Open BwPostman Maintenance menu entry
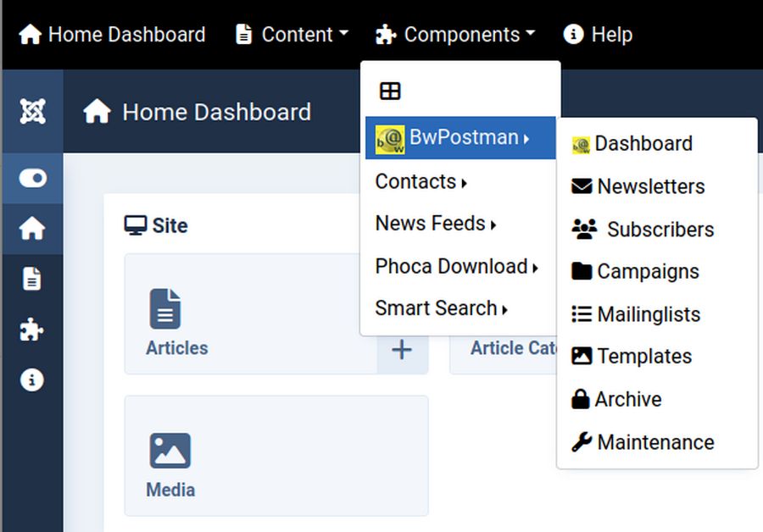This screenshot has width=763, height=532. point(654,442)
